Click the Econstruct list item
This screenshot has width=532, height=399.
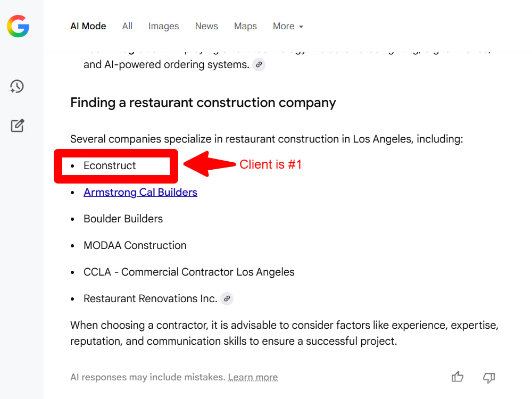click(x=110, y=165)
